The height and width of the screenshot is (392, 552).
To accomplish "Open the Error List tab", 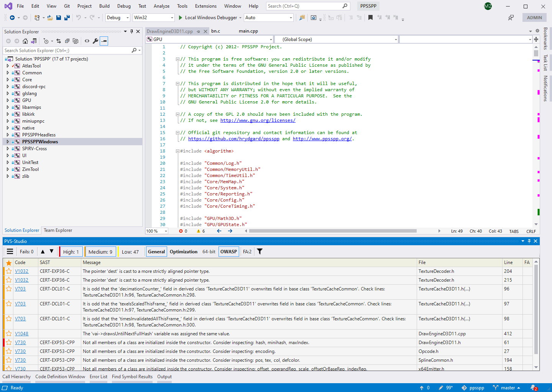I will pos(99,377).
